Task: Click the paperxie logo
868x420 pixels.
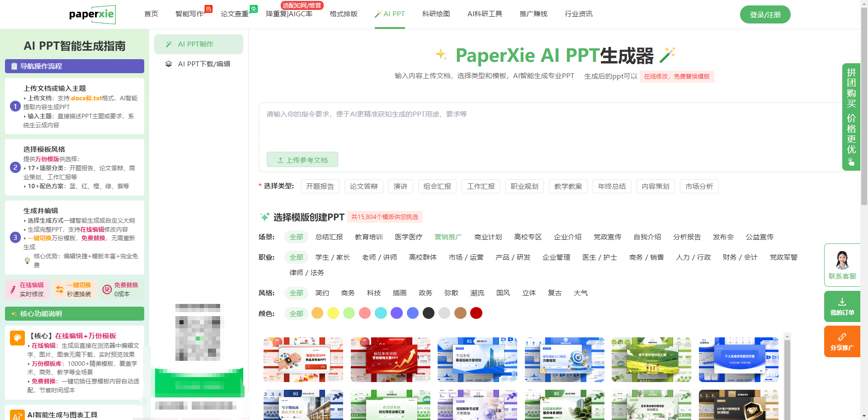Action: point(92,14)
